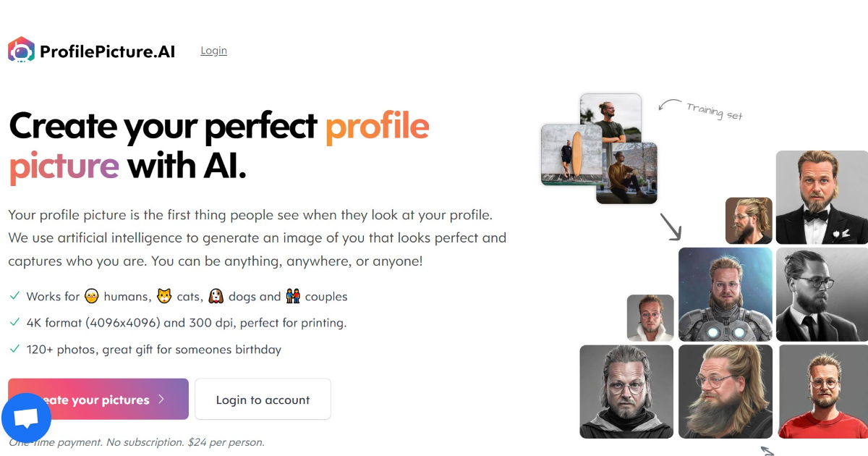This screenshot has width=868, height=456.
Task: Click the Login to account button
Action: coord(263,399)
